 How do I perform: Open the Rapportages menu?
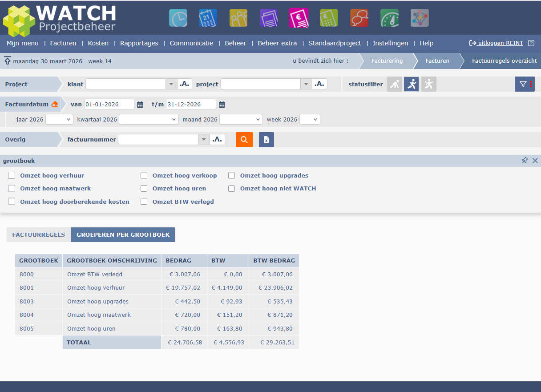(x=139, y=43)
